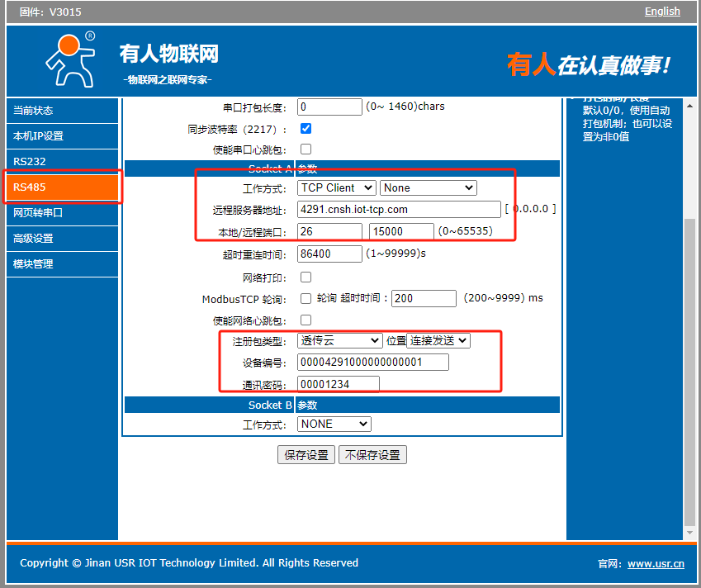This screenshot has width=701, height=588.
Task: Open the 本机IP设置 menu item
Action: (x=62, y=136)
